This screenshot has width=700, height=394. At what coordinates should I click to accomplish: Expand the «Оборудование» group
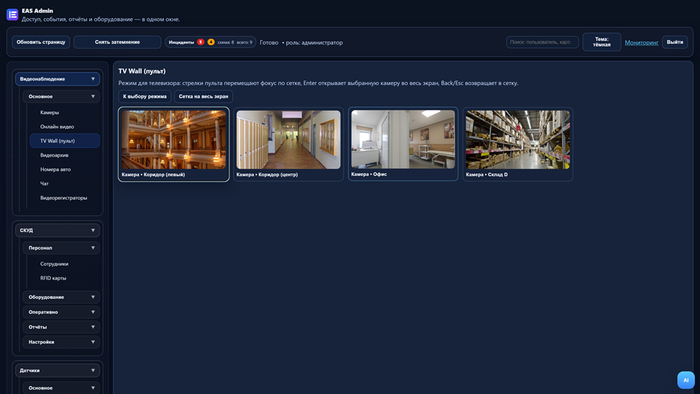pos(61,297)
